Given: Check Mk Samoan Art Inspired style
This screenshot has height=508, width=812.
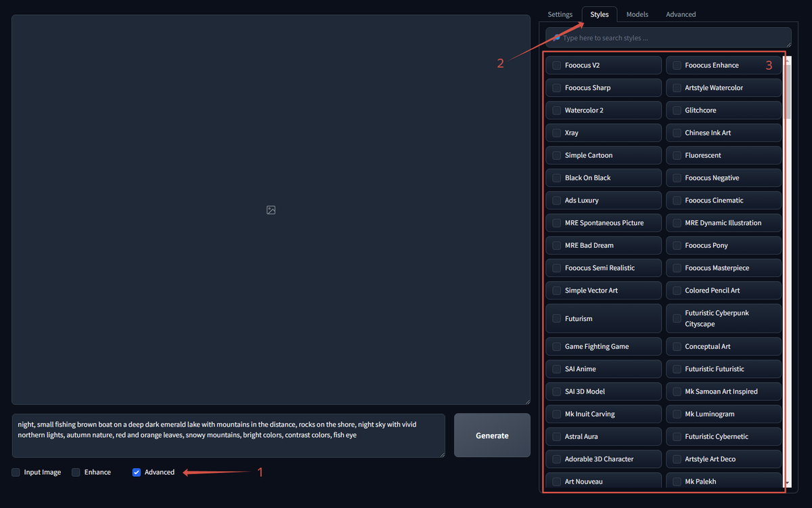Looking at the screenshot, I should coord(677,391).
